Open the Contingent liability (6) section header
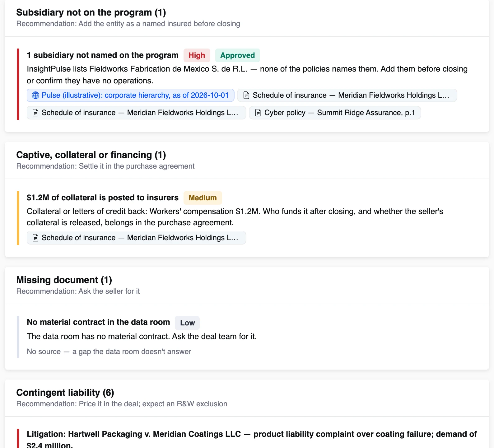494x448 pixels. click(247, 398)
